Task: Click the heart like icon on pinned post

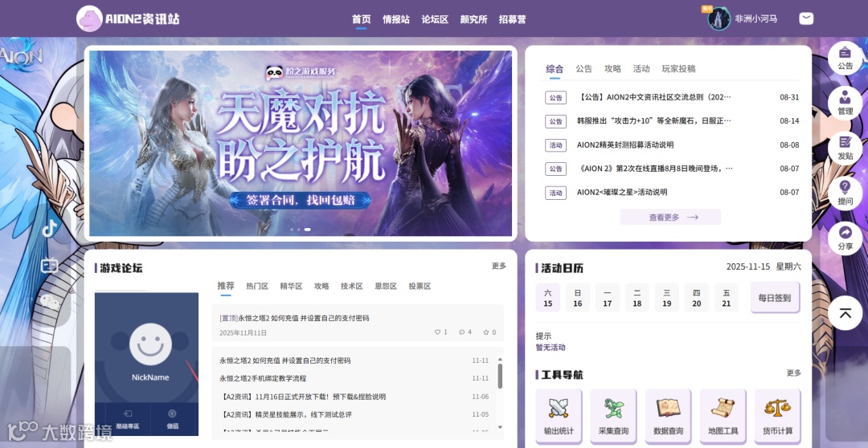Action: (x=437, y=332)
